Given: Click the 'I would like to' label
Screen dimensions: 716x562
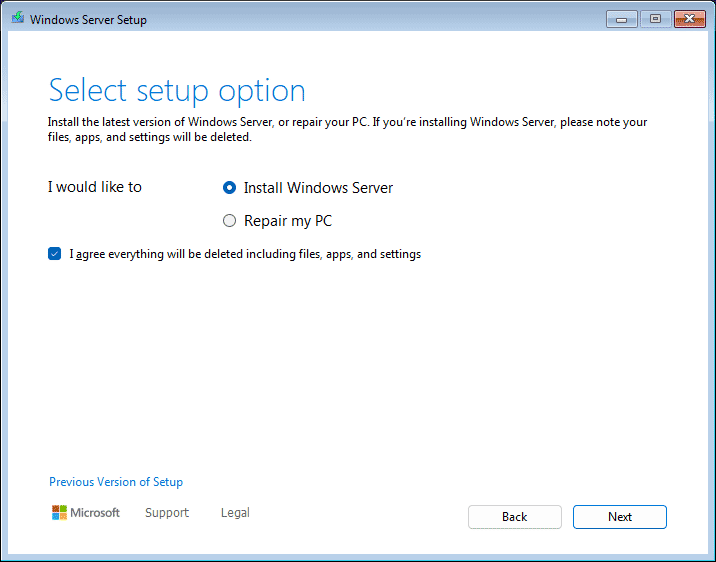Looking at the screenshot, I should click(x=95, y=187).
